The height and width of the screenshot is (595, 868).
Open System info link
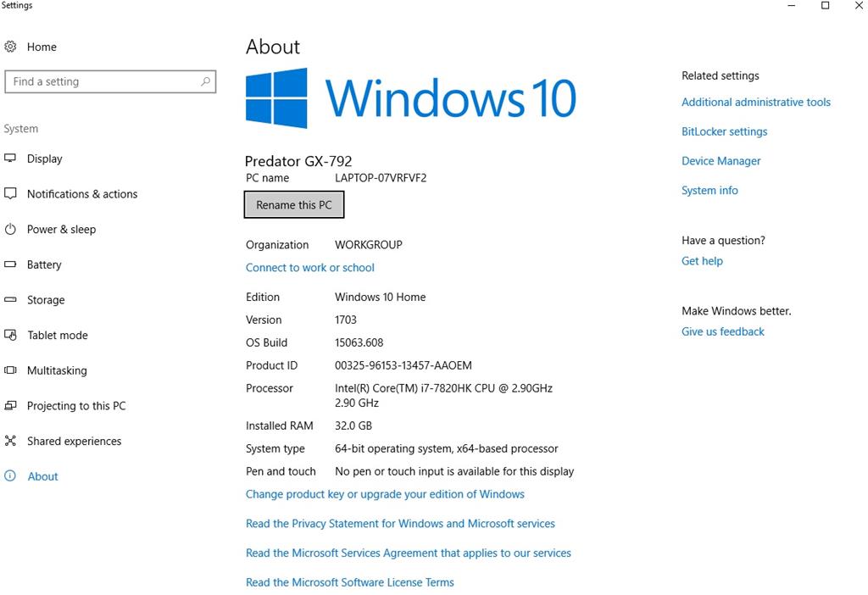point(709,191)
